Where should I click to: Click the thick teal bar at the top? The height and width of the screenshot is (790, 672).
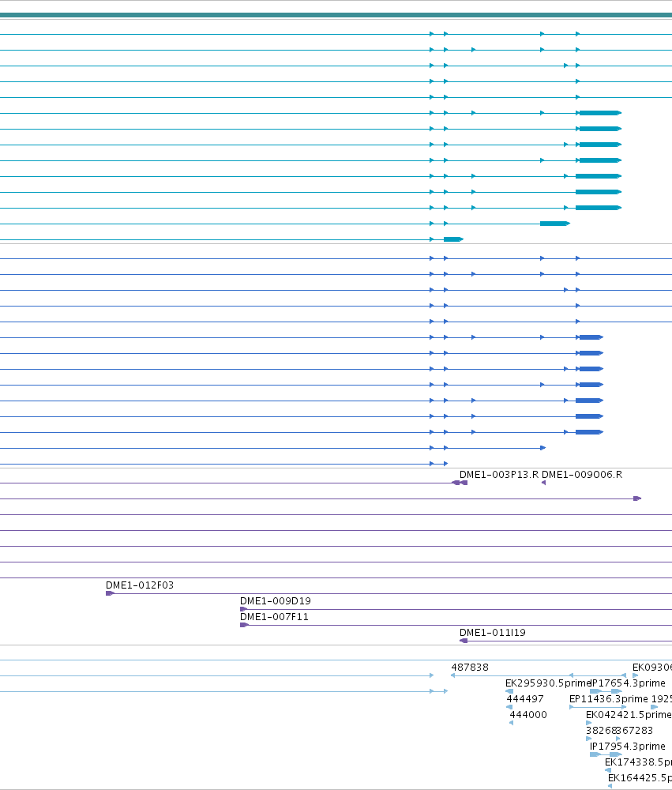[x=336, y=15]
